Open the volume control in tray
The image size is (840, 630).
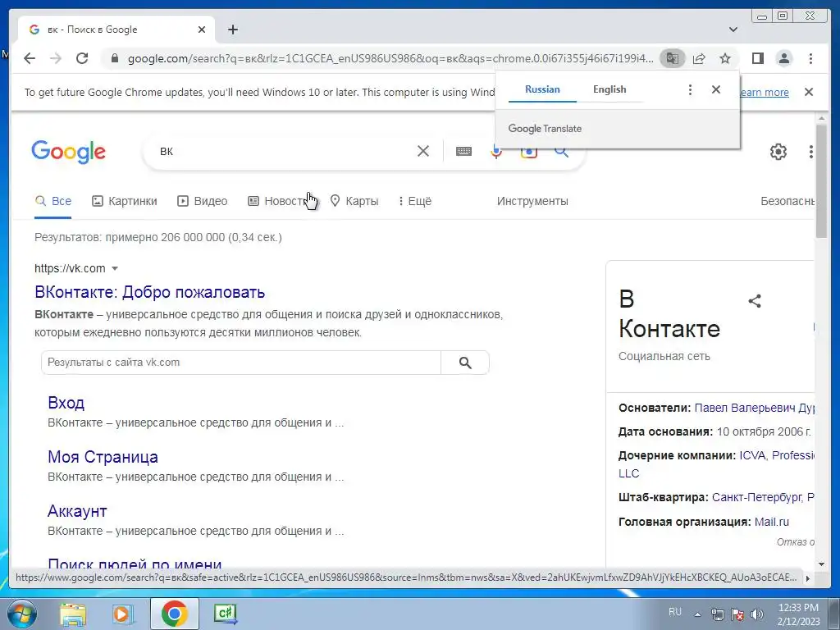coord(757,614)
